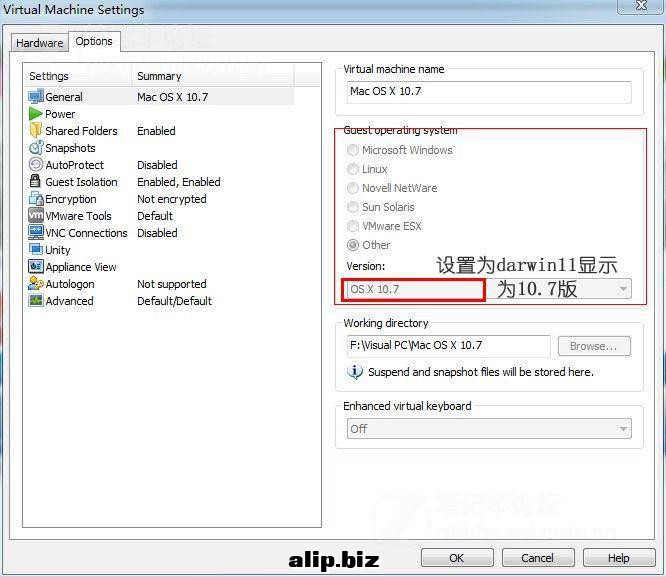Switch to the Hardware tab
Screen dimensions: 666x577
[40, 43]
